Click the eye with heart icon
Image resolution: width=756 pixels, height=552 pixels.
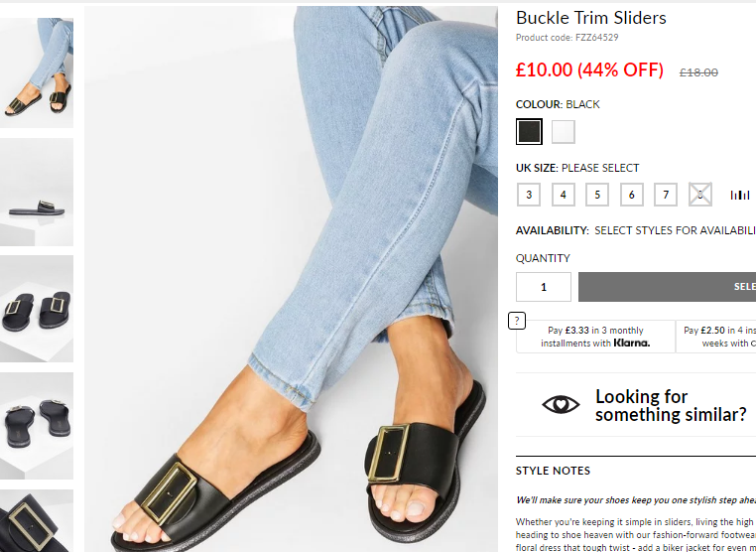tap(561, 404)
